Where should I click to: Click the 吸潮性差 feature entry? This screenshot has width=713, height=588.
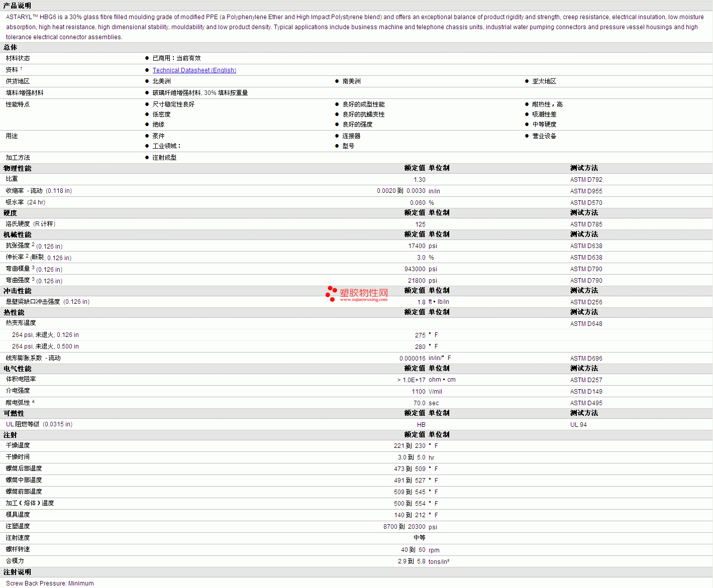(544, 114)
